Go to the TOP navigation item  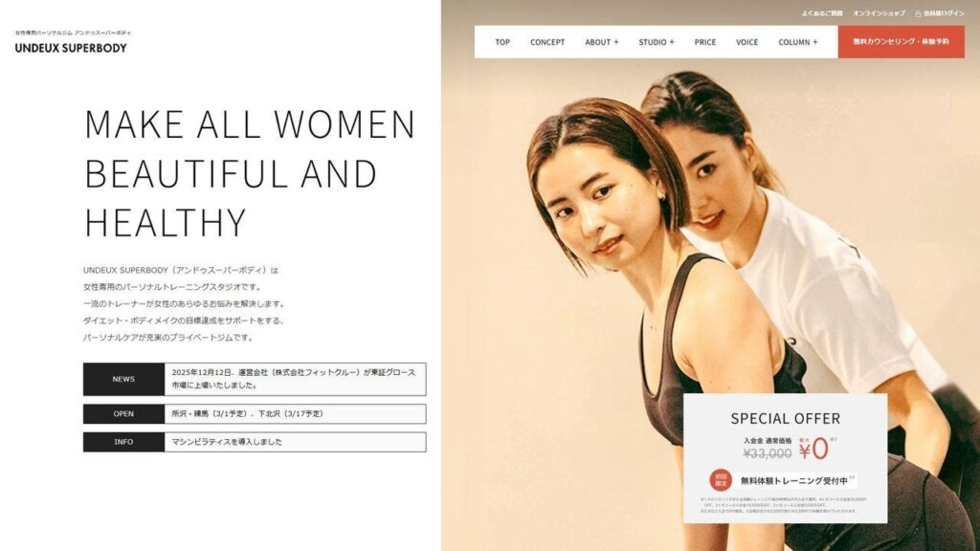point(502,42)
